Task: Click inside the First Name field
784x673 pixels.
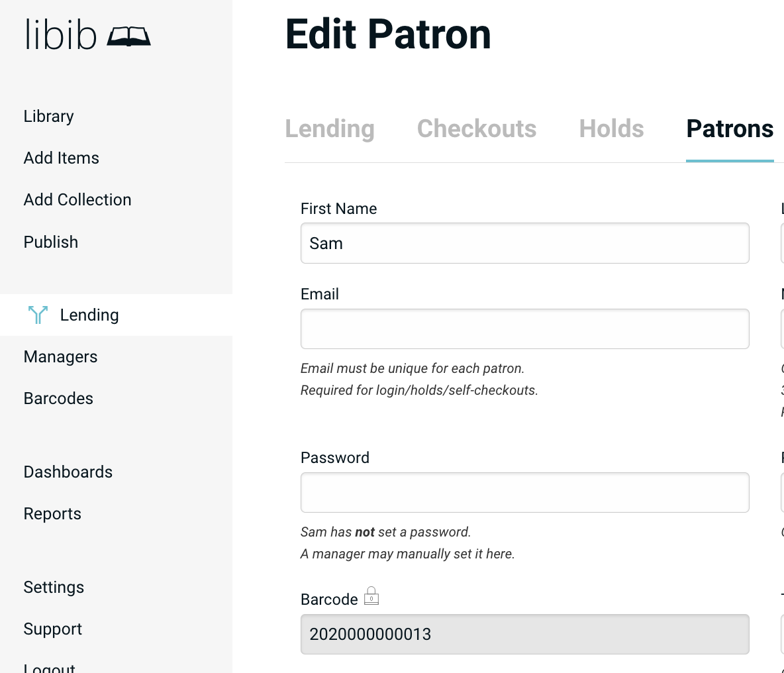Action: click(524, 243)
